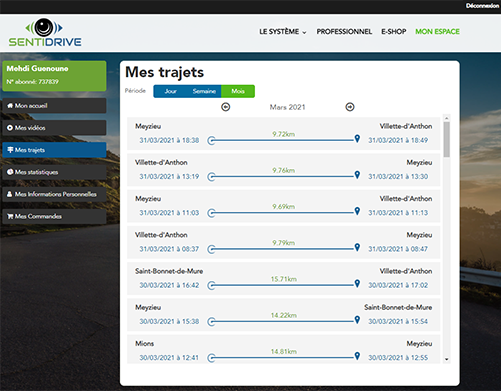Click 9.76km distance label
The height and width of the screenshot is (391, 501).
pyautogui.click(x=283, y=170)
